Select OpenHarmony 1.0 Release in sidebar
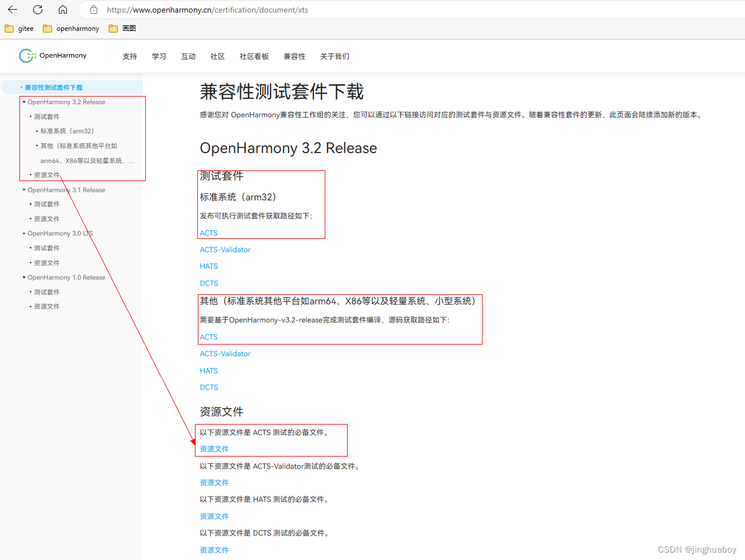The image size is (745, 560). (x=66, y=278)
